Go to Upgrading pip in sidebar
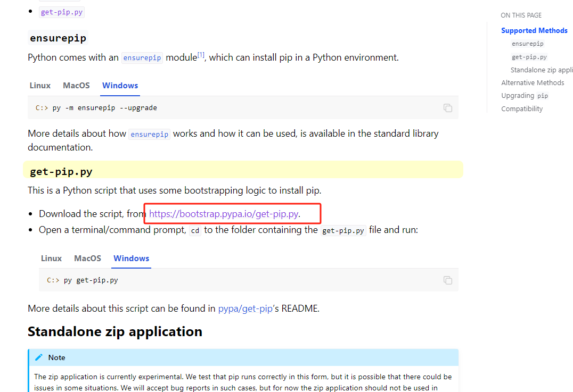The height and width of the screenshot is (392, 573). point(525,96)
